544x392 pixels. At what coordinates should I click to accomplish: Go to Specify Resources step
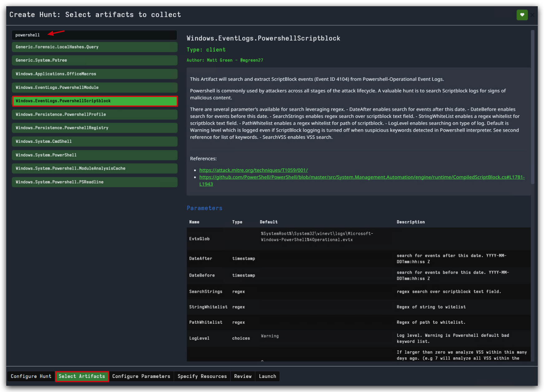[x=202, y=376]
